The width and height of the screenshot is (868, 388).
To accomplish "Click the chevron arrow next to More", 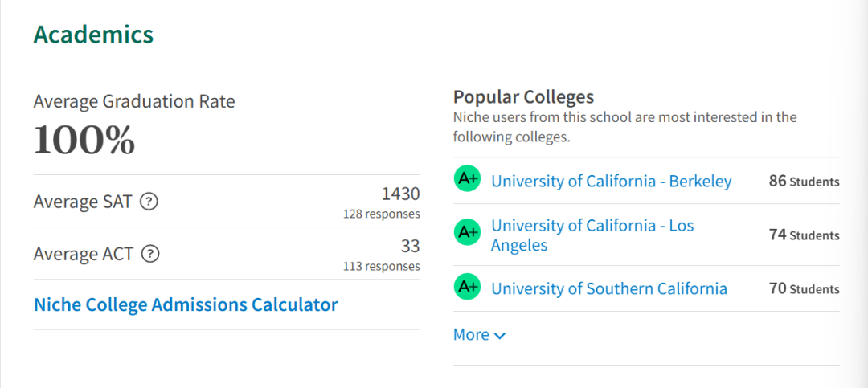I will point(499,336).
